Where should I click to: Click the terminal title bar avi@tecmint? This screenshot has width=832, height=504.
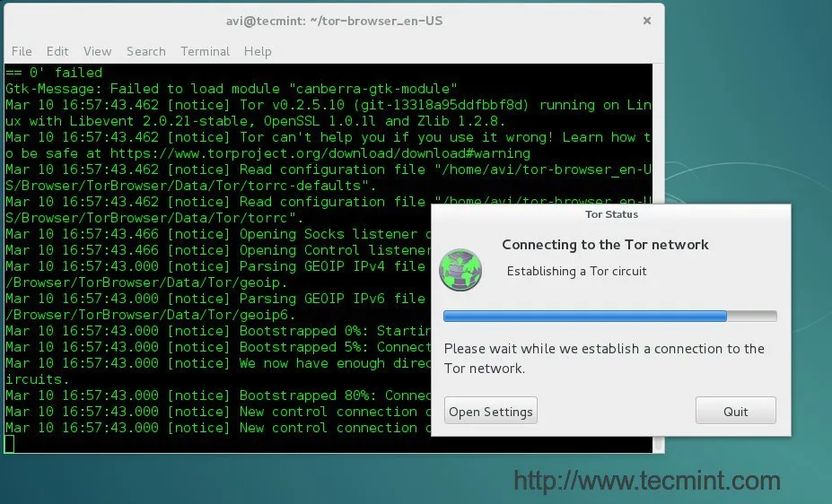pos(334,21)
